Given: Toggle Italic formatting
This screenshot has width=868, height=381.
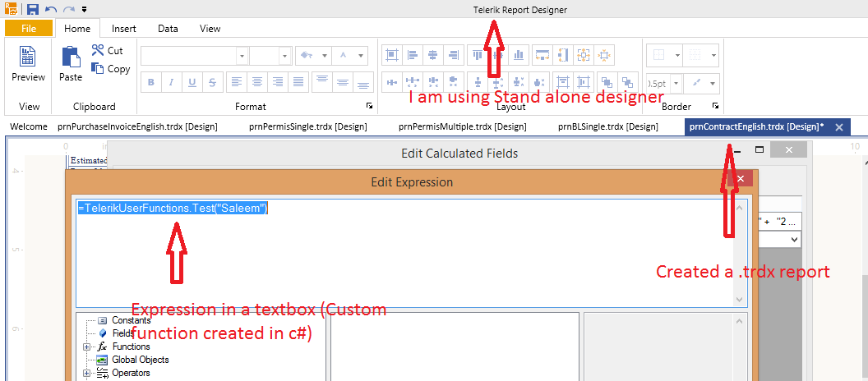Looking at the screenshot, I should pyautogui.click(x=171, y=82).
